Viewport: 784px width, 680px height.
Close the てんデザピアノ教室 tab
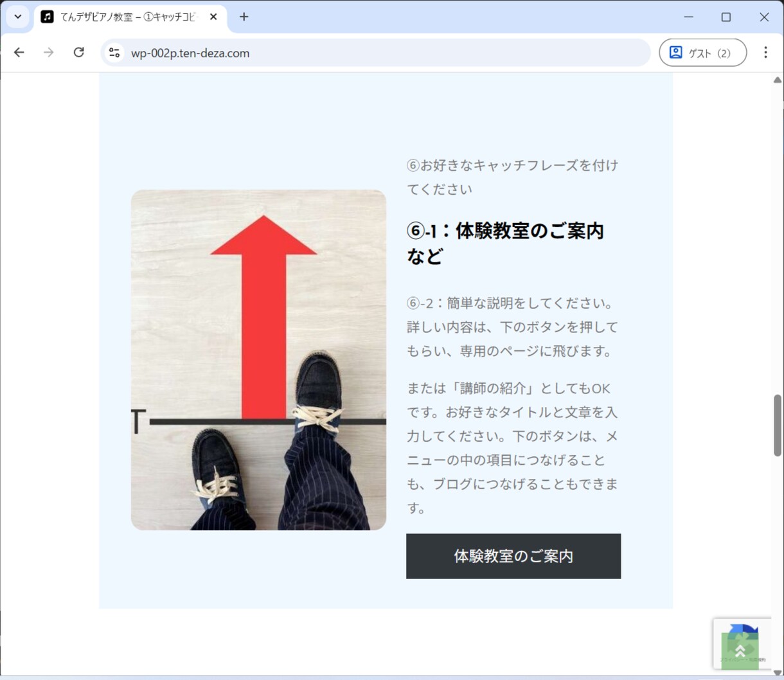click(x=213, y=17)
